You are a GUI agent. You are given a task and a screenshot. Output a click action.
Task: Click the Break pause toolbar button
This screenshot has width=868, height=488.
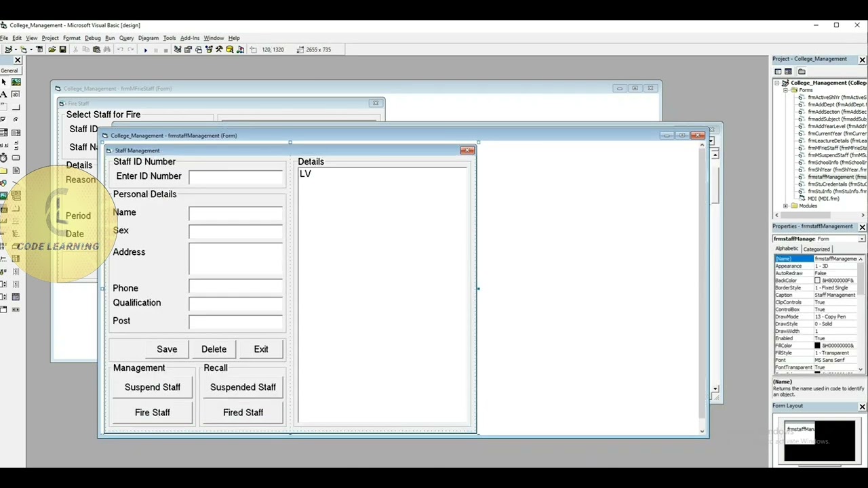pyautogui.click(x=156, y=49)
